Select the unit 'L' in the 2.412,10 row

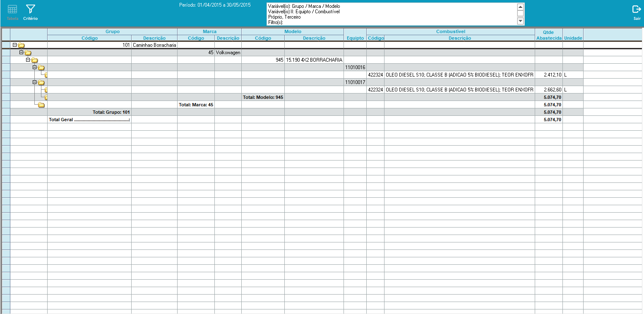573,75
